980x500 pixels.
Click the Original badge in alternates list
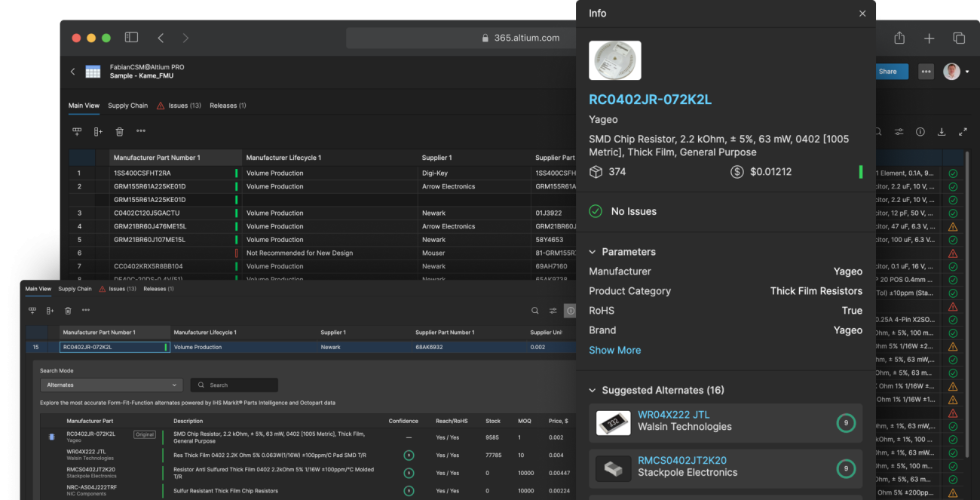coord(145,434)
